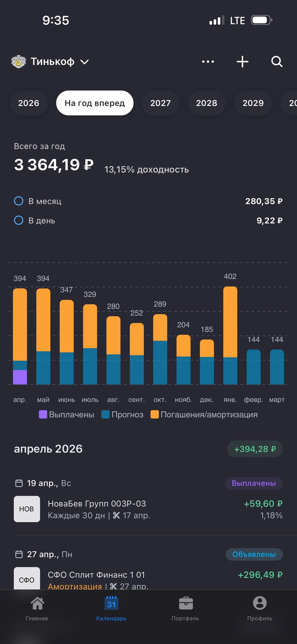Tap the апр. bar in chart
The width and height of the screenshot is (297, 644).
[x=20, y=336]
